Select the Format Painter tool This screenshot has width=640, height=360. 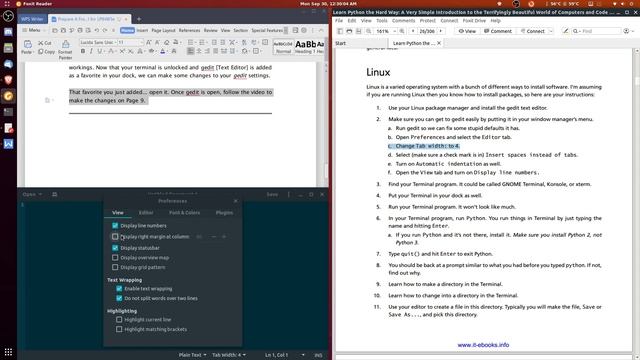[65, 49]
